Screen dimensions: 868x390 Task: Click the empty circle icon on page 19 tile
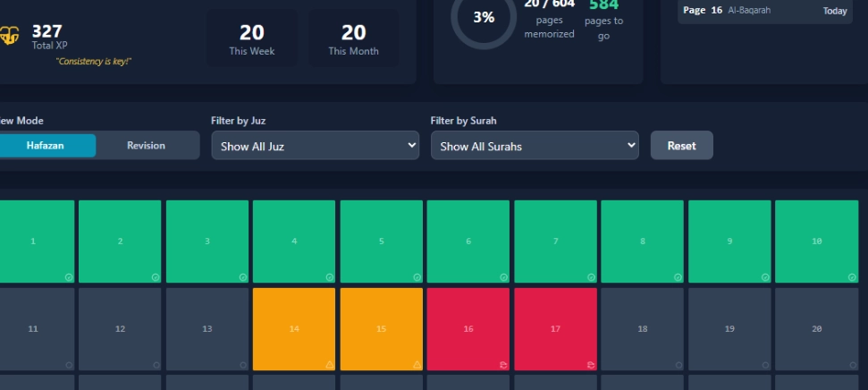pyautogui.click(x=765, y=365)
